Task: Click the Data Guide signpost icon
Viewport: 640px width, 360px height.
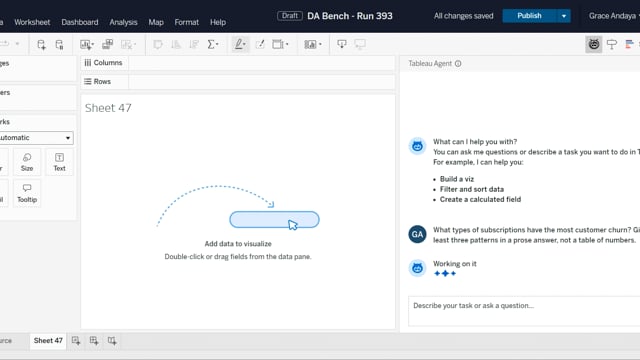Action: [x=611, y=44]
